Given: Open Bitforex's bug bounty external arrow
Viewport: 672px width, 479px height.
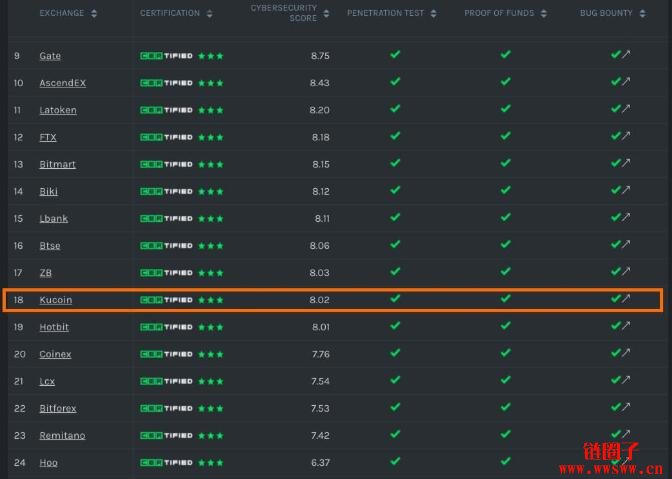Looking at the screenshot, I should [626, 407].
